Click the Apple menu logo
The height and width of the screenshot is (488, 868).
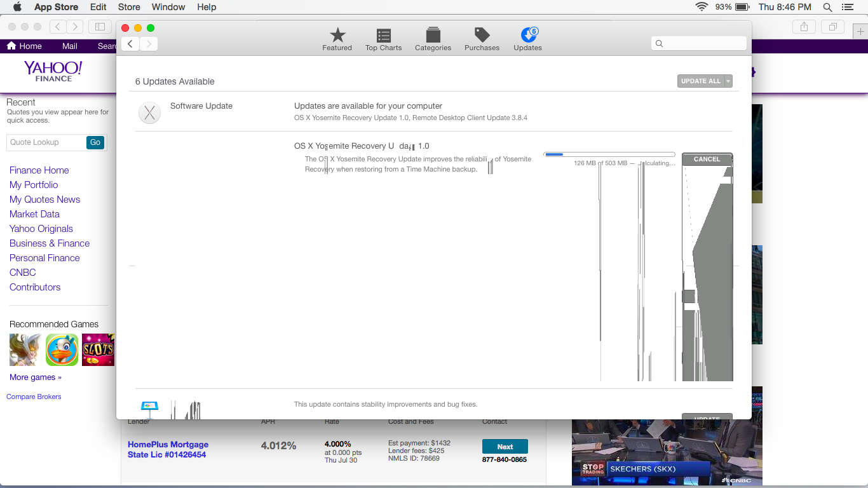click(17, 7)
